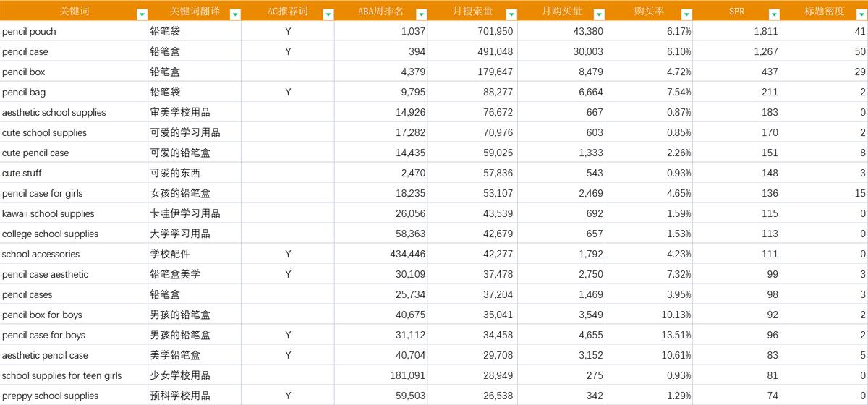Select the 关键词 header cell
The height and width of the screenshot is (405, 868).
tap(75, 11)
